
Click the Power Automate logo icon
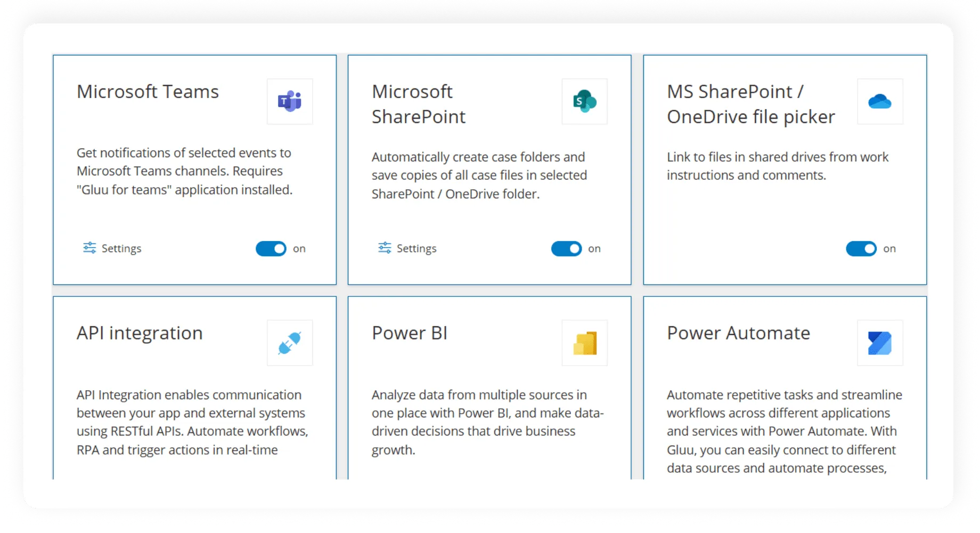[880, 343]
